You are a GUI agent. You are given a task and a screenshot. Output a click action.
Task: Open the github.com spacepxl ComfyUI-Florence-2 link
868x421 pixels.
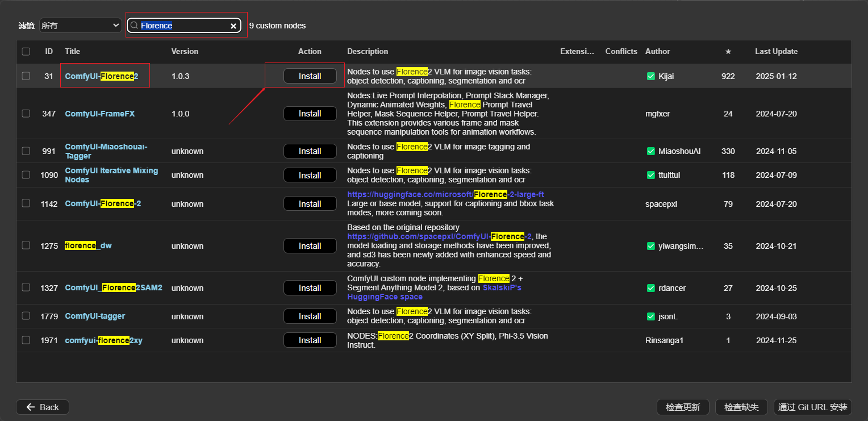tap(439, 236)
